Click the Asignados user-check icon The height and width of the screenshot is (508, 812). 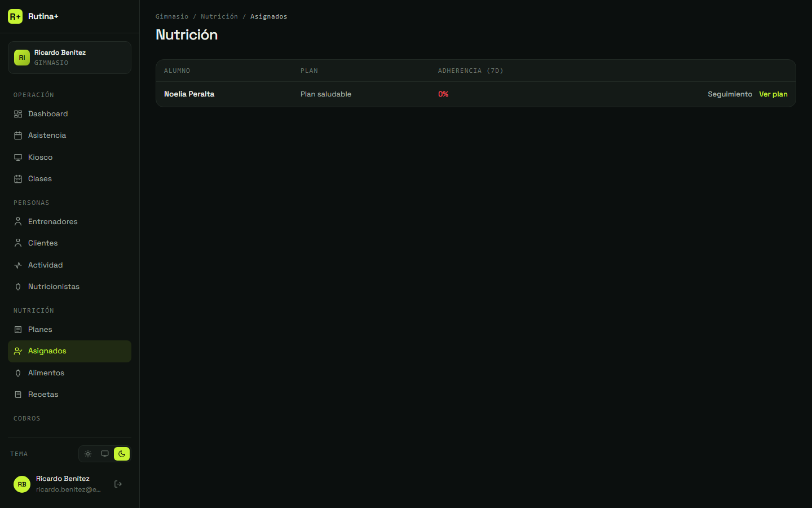[x=18, y=351]
